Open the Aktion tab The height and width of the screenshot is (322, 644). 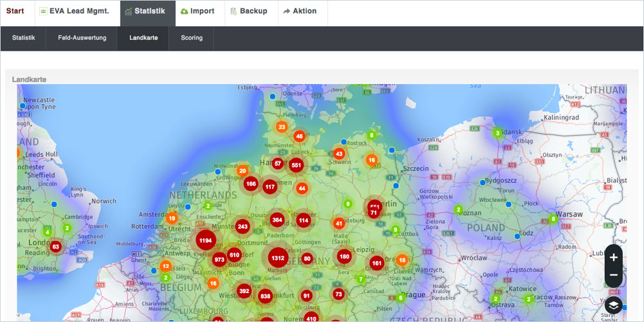click(300, 12)
